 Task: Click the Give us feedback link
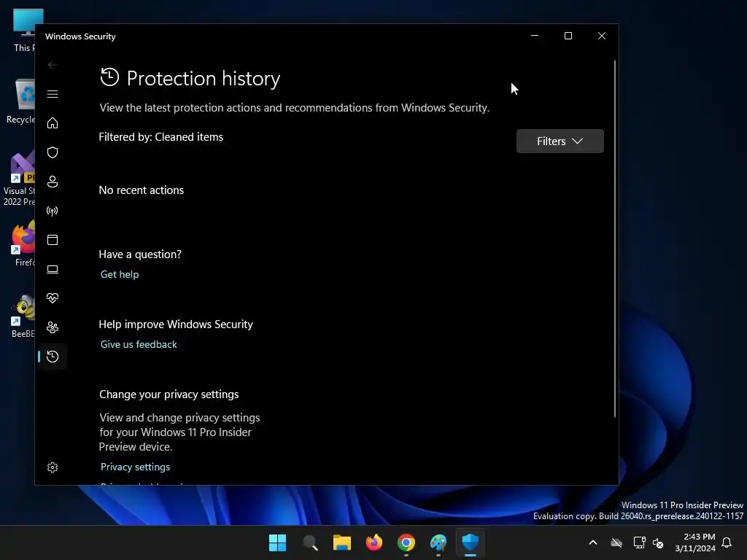coord(139,344)
